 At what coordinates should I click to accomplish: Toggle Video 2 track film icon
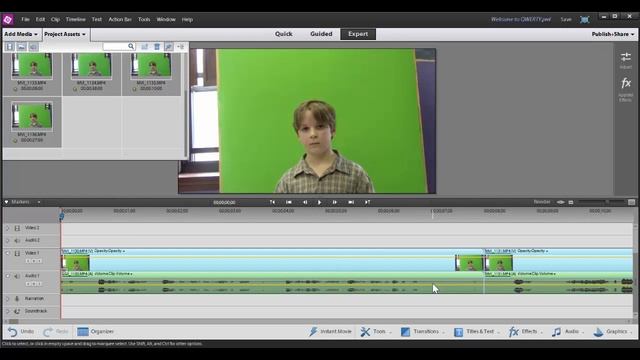[x=17, y=228]
